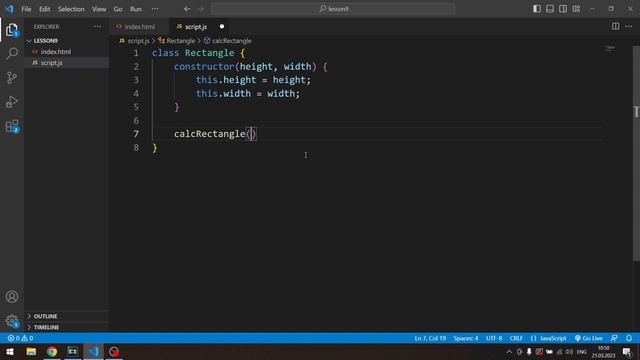The width and height of the screenshot is (640, 360).
Task: Start the Go Live server
Action: (x=589, y=338)
